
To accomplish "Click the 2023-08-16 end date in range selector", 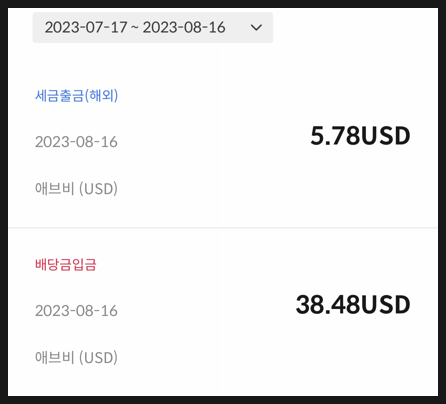I will tap(184, 27).
